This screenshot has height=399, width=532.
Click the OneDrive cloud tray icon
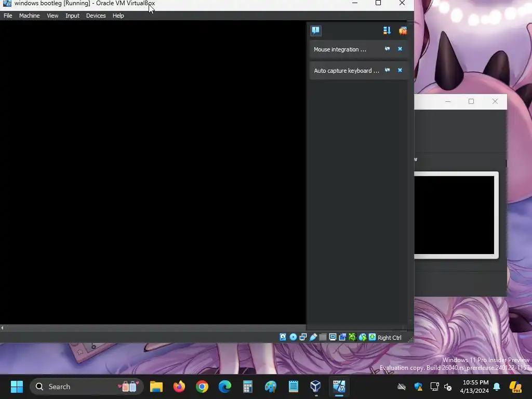(402, 387)
